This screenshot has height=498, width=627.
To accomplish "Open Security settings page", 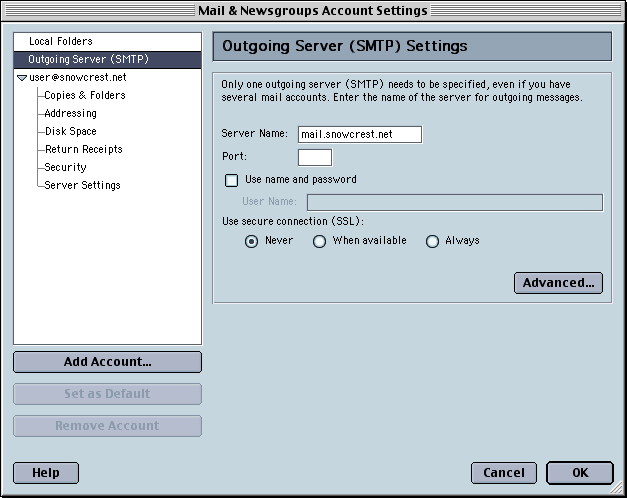I will pos(65,167).
